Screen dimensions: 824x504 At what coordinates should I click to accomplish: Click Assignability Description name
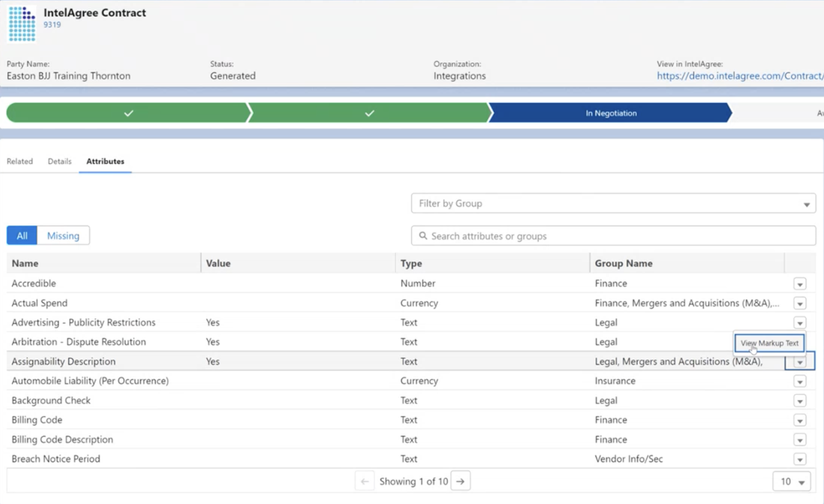coord(64,361)
